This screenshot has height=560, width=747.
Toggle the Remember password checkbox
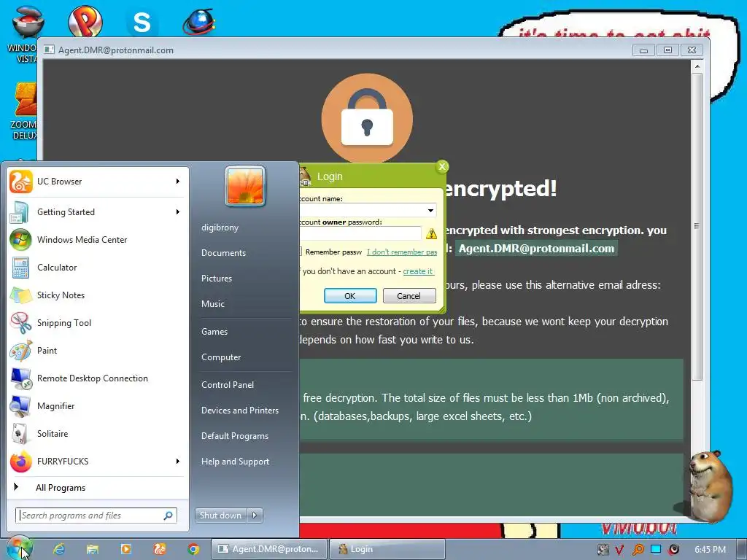point(301,252)
